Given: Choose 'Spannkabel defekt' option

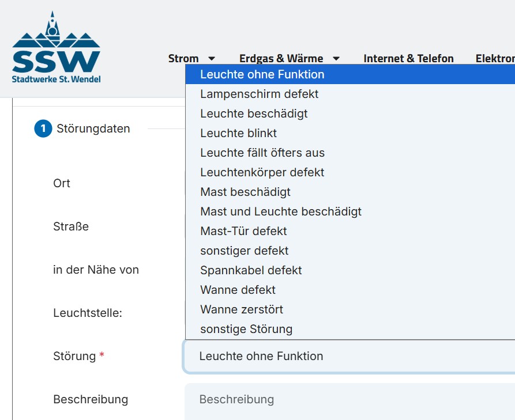Looking at the screenshot, I should tap(251, 270).
